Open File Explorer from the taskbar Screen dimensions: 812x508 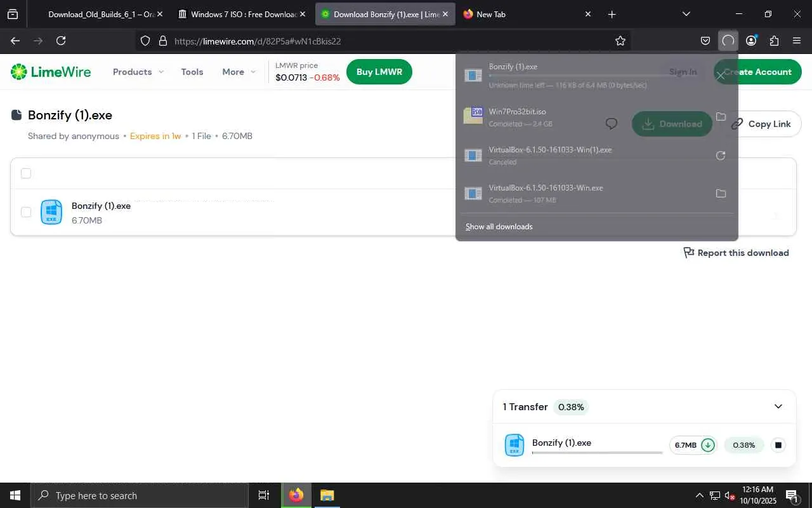[x=327, y=495]
